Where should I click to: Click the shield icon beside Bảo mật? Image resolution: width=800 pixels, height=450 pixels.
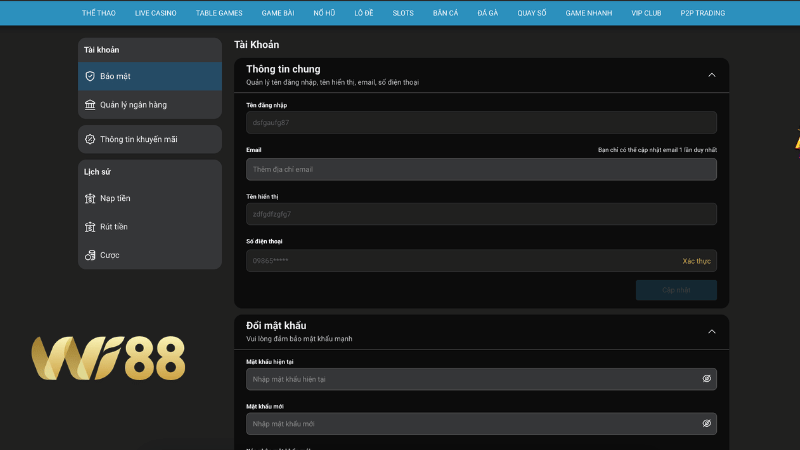(x=90, y=76)
